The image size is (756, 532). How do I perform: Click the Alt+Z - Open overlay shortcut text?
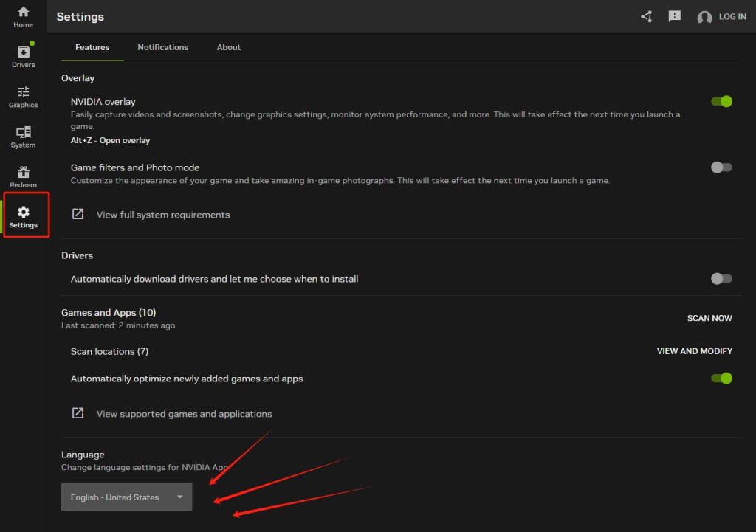[110, 140]
